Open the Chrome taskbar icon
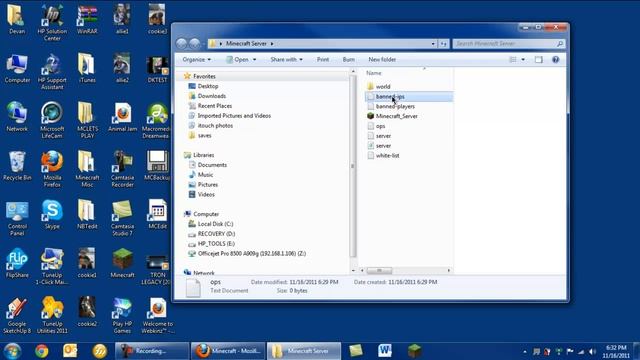The height and width of the screenshot is (360, 640). pyautogui.click(x=41, y=351)
